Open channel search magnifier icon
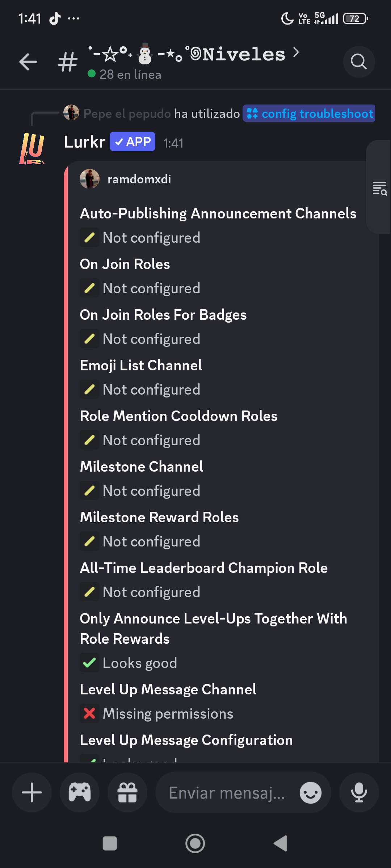 click(x=358, y=61)
